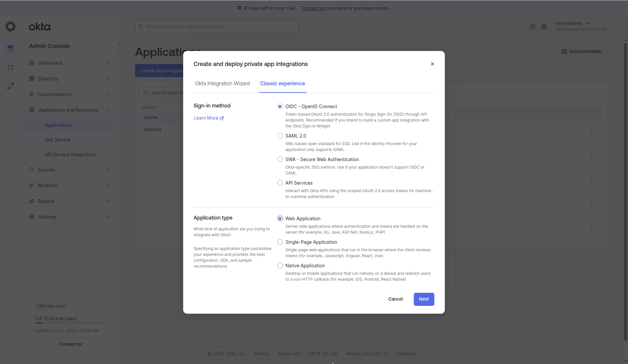The image size is (628, 364).
Task: Click Next in the dialog
Action: pyautogui.click(x=424, y=299)
